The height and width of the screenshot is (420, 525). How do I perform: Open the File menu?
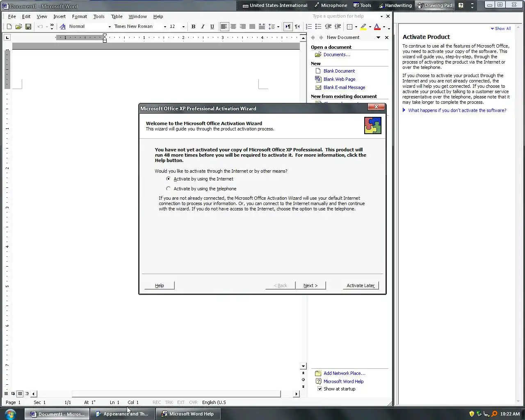tap(12, 16)
